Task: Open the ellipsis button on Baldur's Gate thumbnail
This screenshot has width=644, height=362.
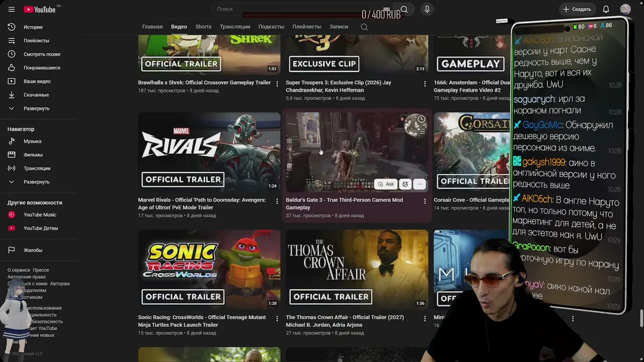Action: click(419, 184)
